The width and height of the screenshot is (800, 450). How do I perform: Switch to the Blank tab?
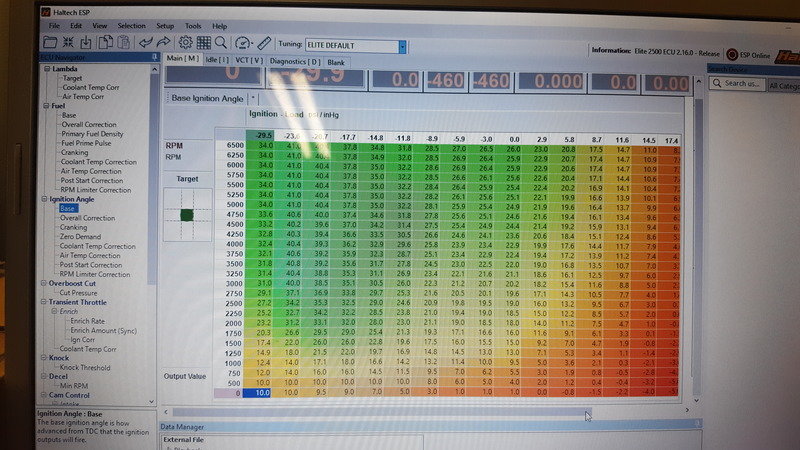[x=336, y=62]
